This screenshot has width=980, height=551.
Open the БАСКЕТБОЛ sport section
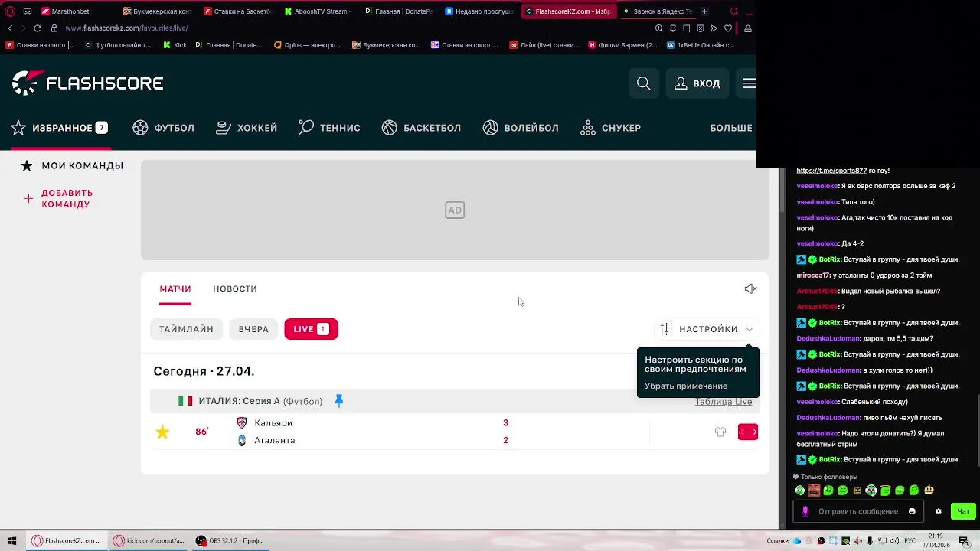(421, 128)
